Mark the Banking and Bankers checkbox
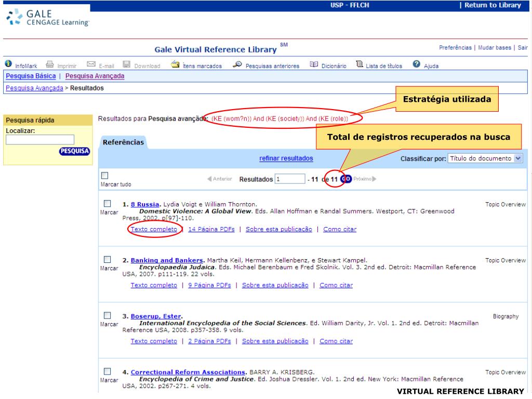This screenshot has width=532, height=399. tap(107, 259)
